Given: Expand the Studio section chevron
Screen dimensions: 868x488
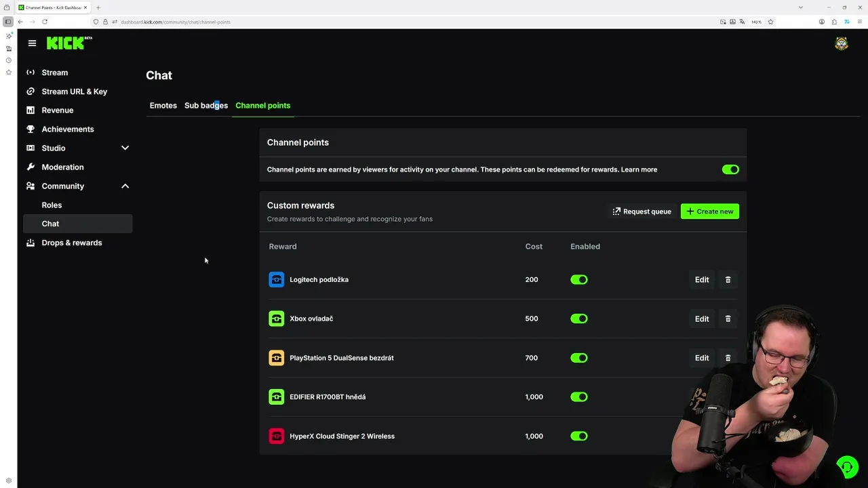Looking at the screenshot, I should click(125, 148).
